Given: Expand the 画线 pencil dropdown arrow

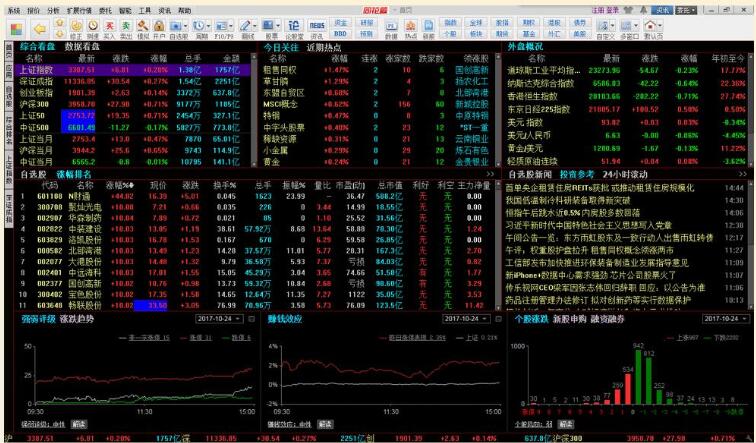Looking at the screenshot, I should [255, 26].
